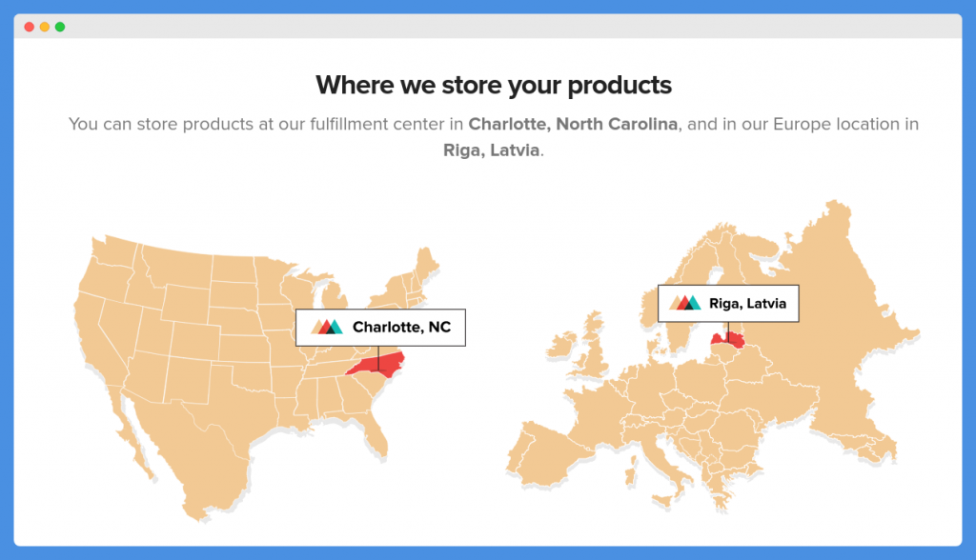Click the red close window dot

[x=30, y=27]
